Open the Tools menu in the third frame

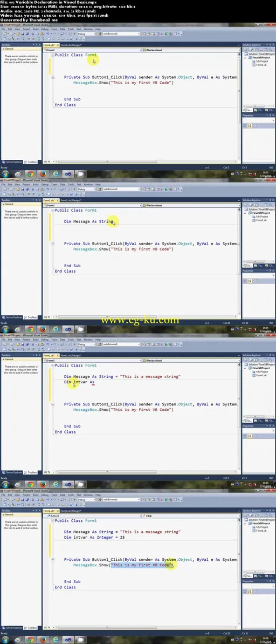pyautogui.click(x=71, y=340)
